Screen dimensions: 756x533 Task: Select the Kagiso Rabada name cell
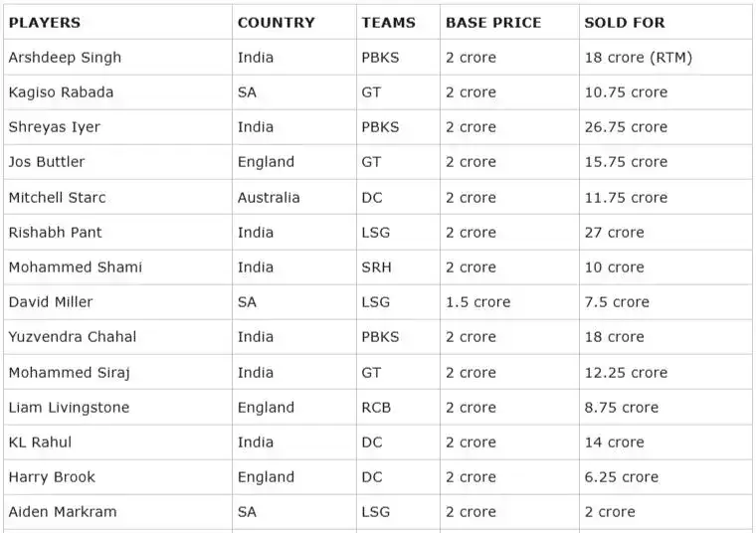(61, 92)
